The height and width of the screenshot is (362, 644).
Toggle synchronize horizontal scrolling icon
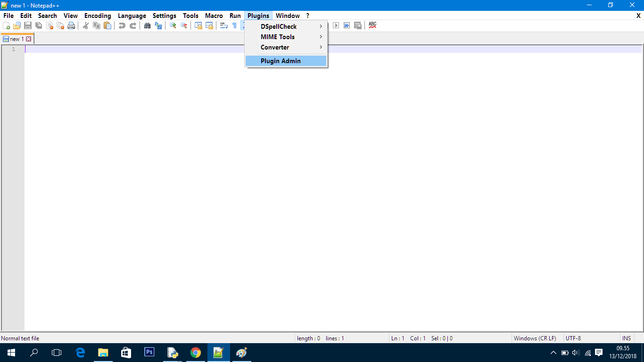tap(209, 25)
